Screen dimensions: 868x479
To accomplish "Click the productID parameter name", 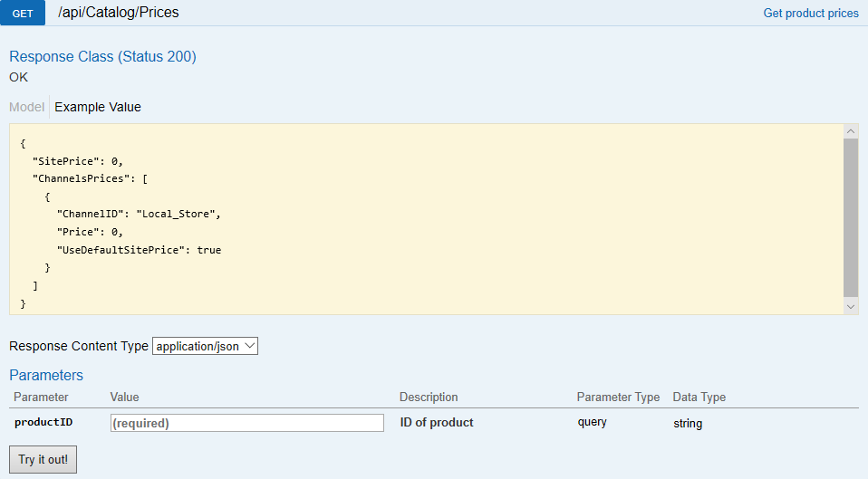I will pyautogui.click(x=43, y=422).
